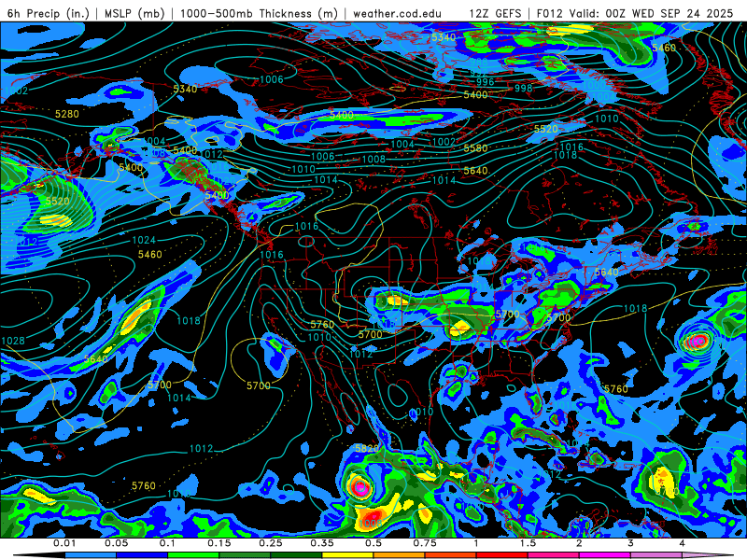This screenshot has width=747, height=560.
Task: Click the 0.5 color bar label
Action: point(373,543)
